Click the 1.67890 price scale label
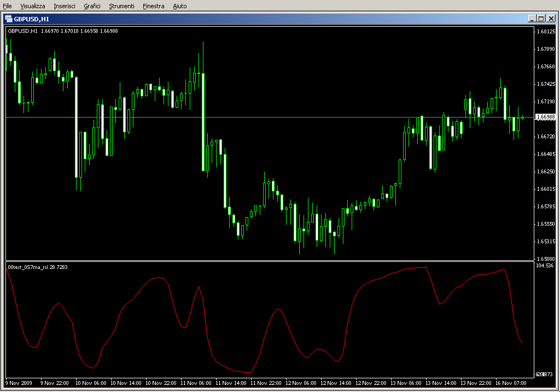 [546, 49]
